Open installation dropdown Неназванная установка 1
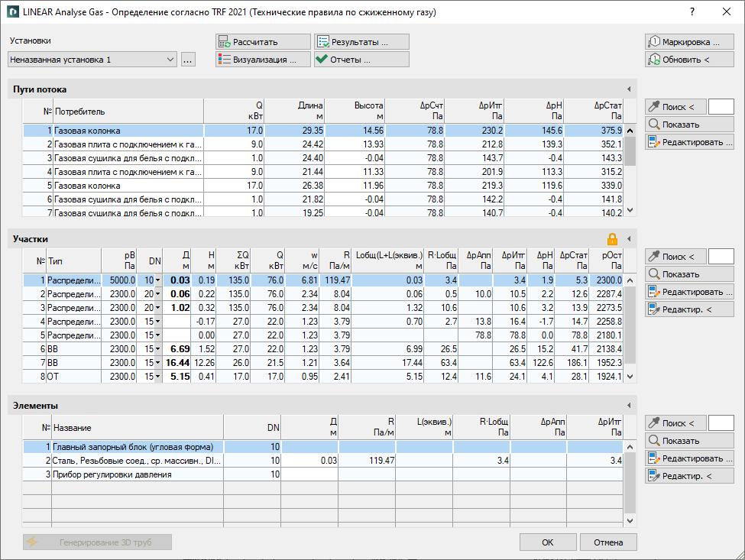The width and height of the screenshot is (745, 560). (92, 60)
